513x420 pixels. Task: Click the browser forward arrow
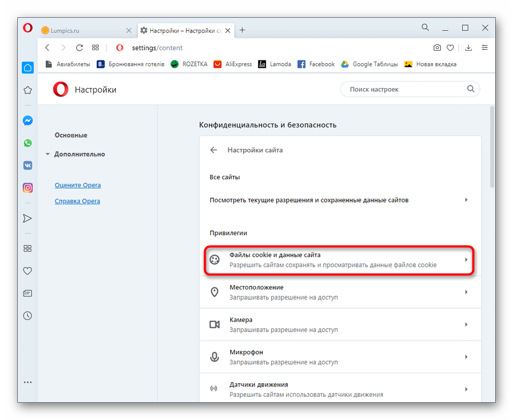coord(64,48)
